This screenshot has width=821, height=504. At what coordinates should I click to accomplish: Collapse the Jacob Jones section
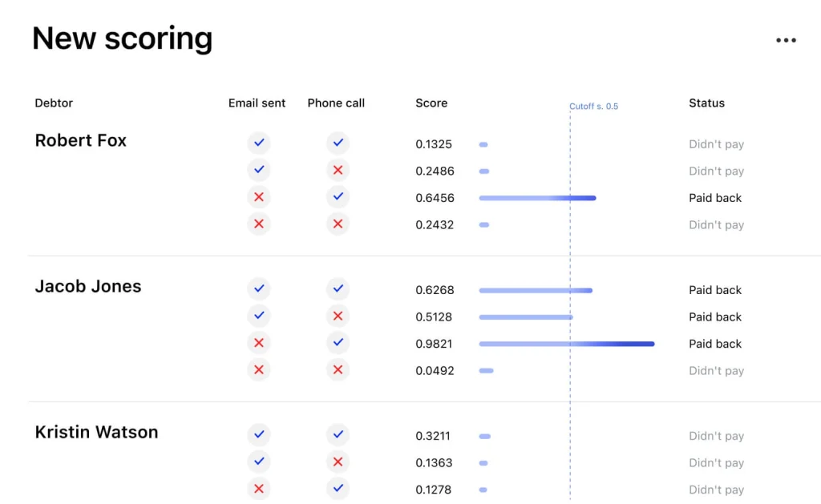point(88,286)
